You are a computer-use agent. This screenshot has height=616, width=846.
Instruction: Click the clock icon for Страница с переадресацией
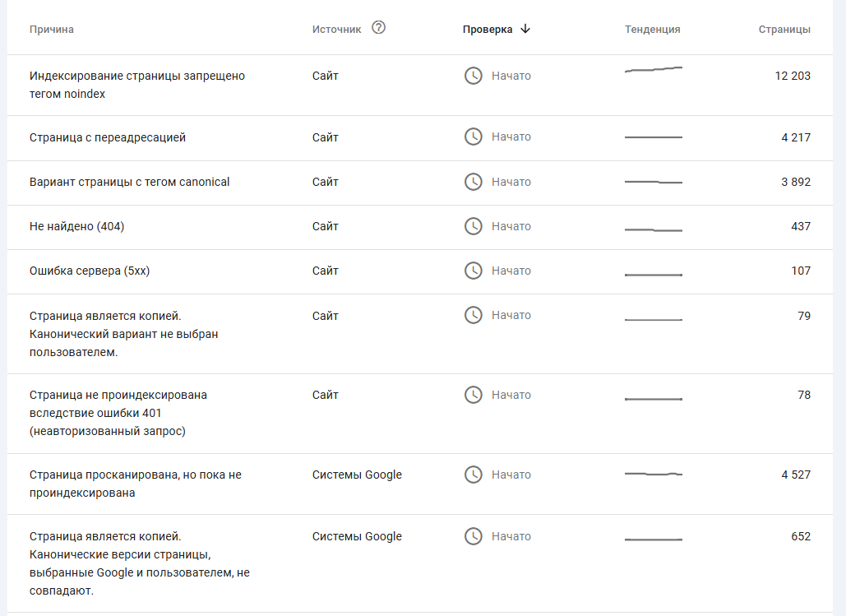point(474,137)
